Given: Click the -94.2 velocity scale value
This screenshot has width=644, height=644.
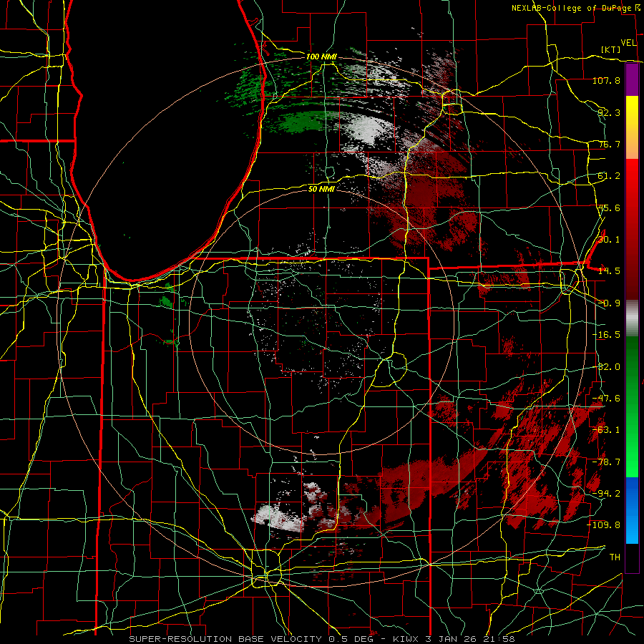Looking at the screenshot, I should point(606,494).
